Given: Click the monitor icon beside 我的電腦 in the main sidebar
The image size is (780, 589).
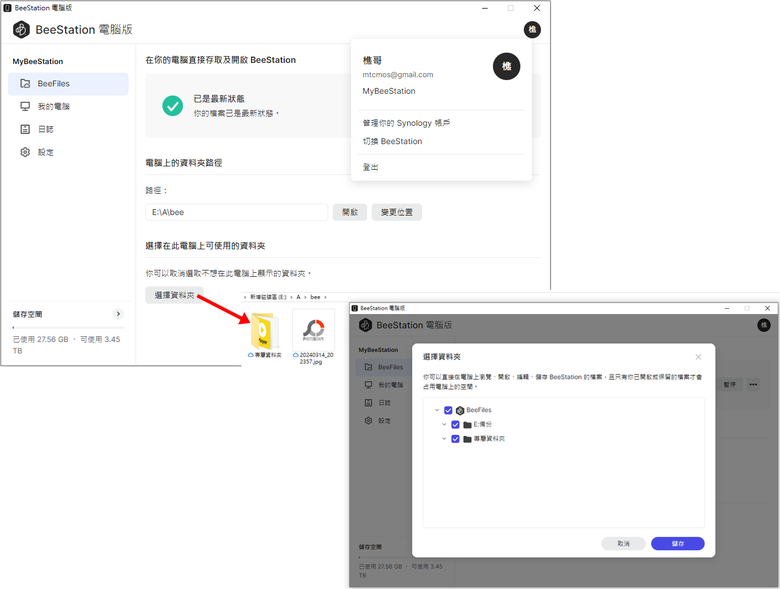Looking at the screenshot, I should coord(25,106).
